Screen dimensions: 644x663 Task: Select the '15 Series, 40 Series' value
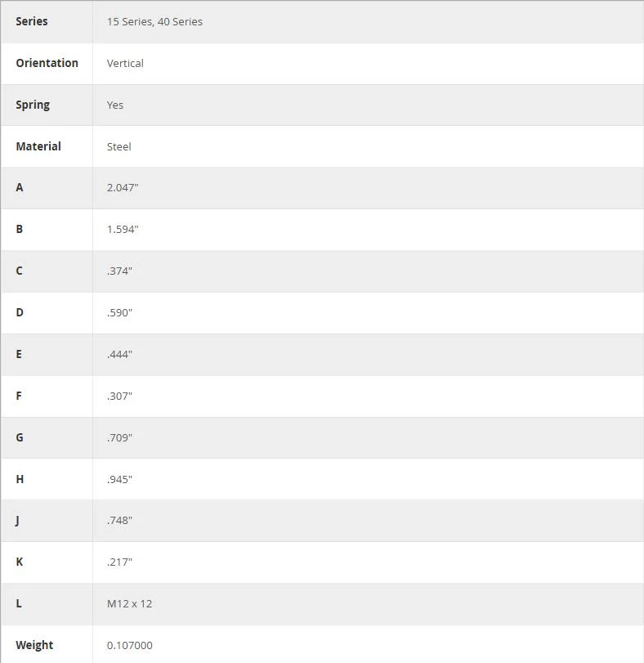pyautogui.click(x=154, y=21)
